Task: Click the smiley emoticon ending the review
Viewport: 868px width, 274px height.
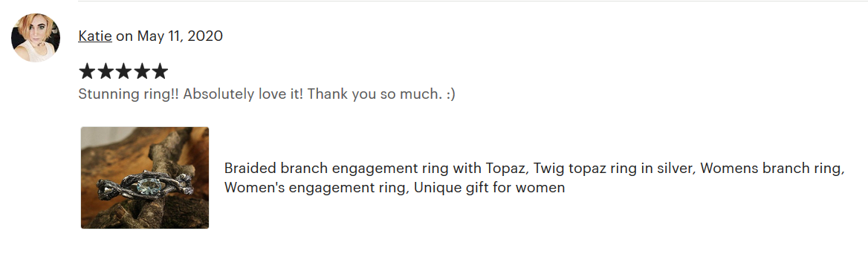Action: (450, 94)
